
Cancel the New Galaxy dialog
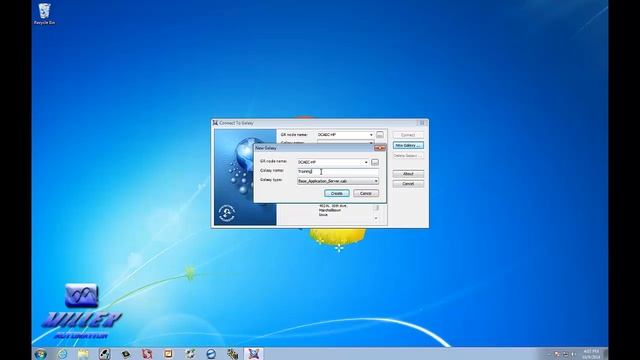click(x=366, y=193)
